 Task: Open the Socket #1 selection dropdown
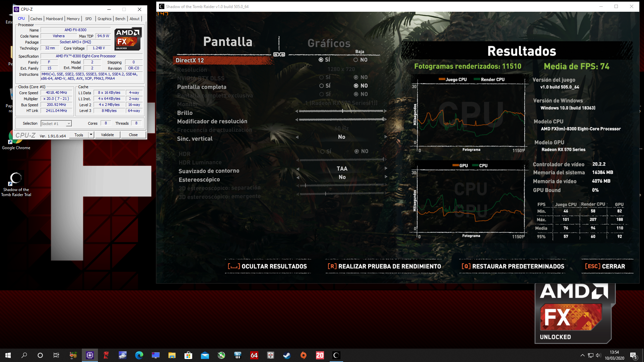coord(68,124)
